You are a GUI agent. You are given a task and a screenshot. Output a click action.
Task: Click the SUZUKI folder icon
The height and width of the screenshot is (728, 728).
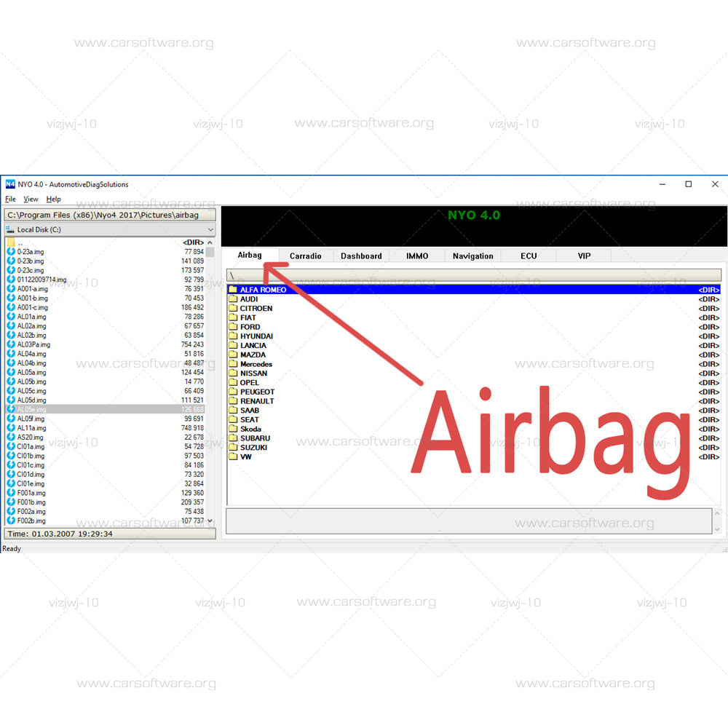233,447
